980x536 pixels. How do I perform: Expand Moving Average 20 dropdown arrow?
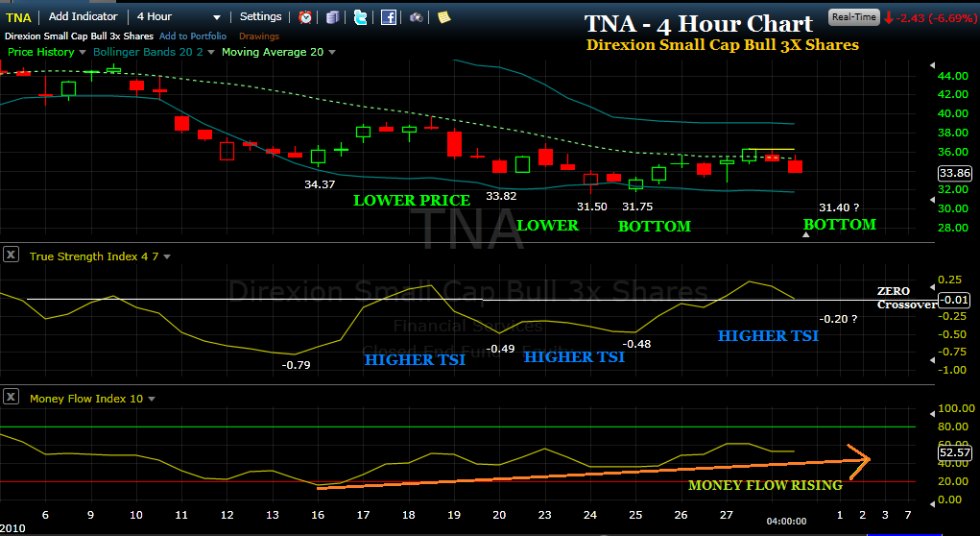point(332,53)
